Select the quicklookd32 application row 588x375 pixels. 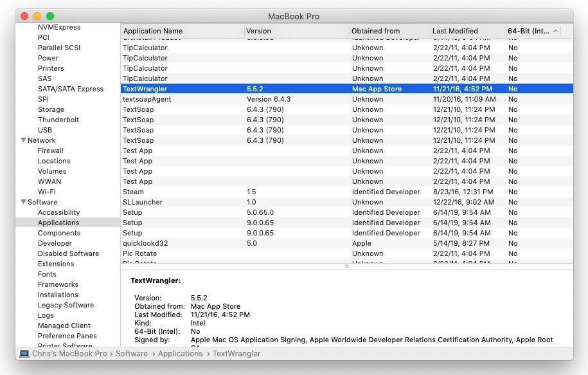[x=145, y=243]
